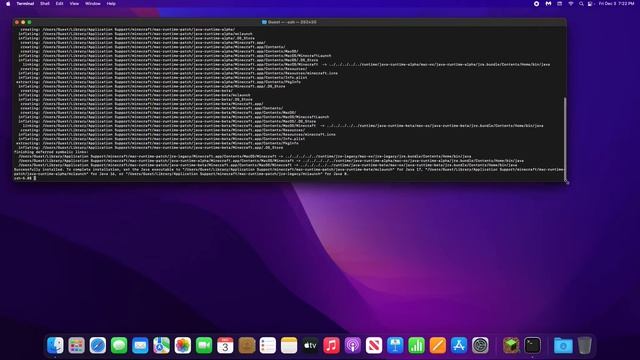Launch Keynote from the Dock
This screenshot has height=360, width=640.
[395, 346]
